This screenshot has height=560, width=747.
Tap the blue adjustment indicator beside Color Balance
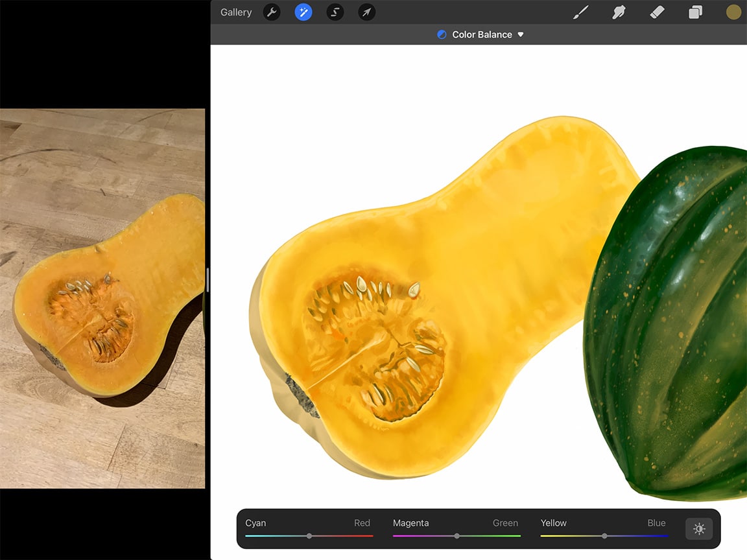[x=443, y=34]
